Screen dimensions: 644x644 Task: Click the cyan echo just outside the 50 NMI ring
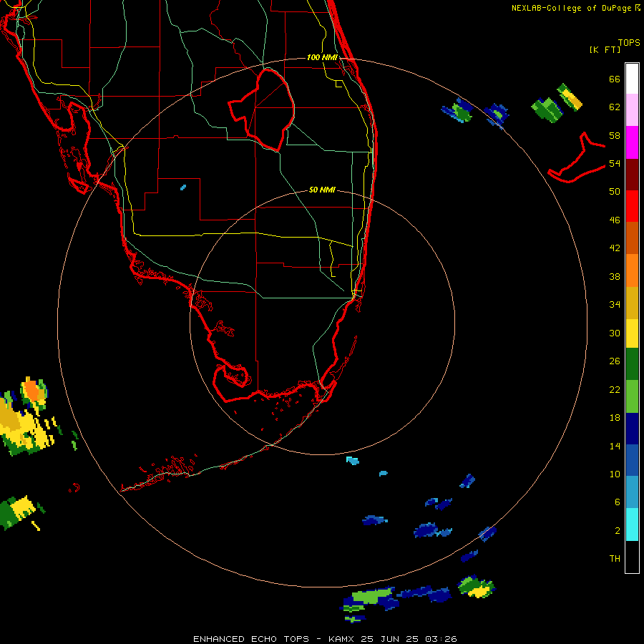(352, 460)
